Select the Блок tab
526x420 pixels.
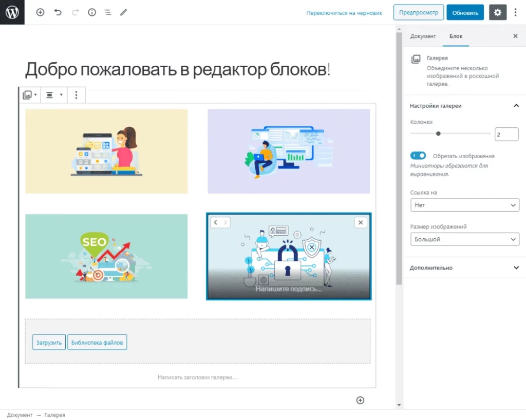(456, 36)
